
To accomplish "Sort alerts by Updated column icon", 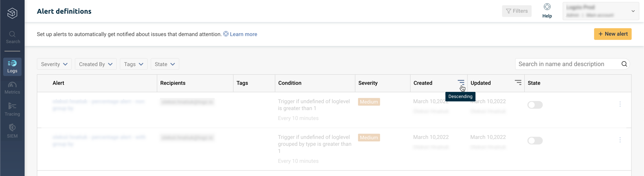I will [518, 83].
